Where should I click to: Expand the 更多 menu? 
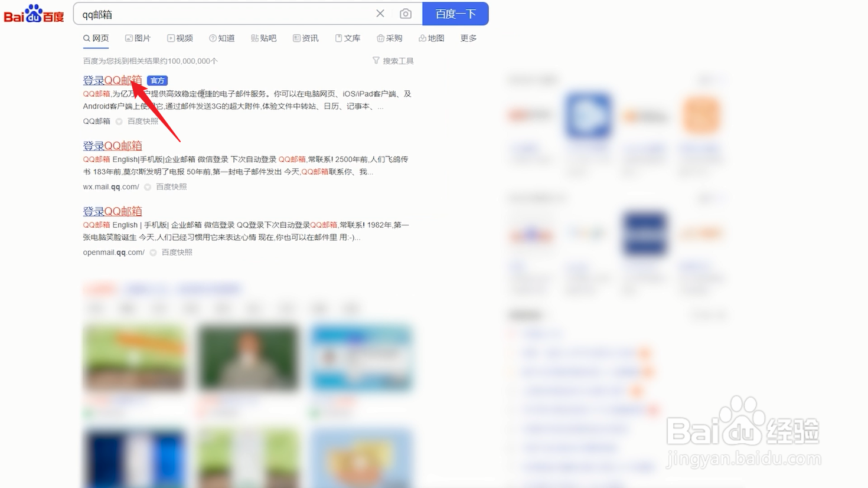(x=468, y=38)
